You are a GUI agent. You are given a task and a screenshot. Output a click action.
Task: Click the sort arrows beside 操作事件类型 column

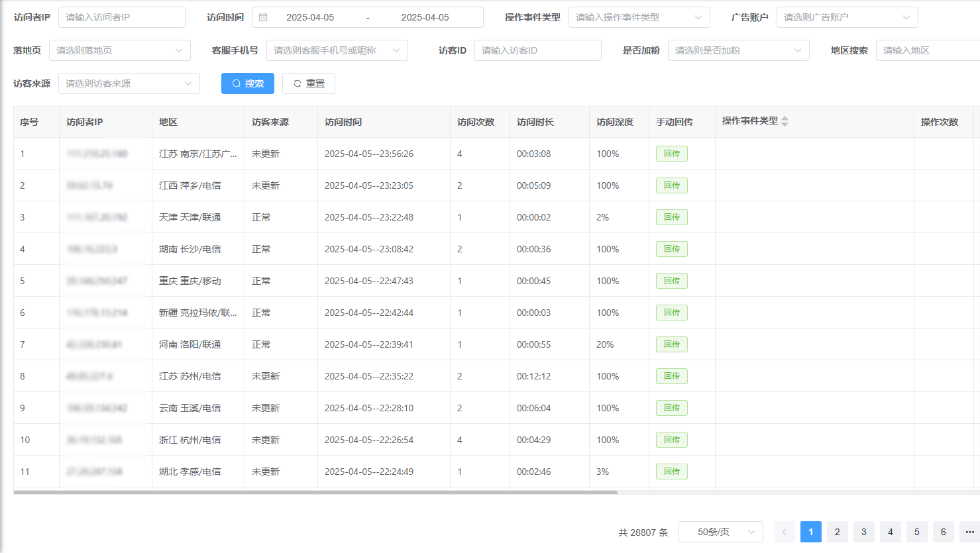[785, 121]
